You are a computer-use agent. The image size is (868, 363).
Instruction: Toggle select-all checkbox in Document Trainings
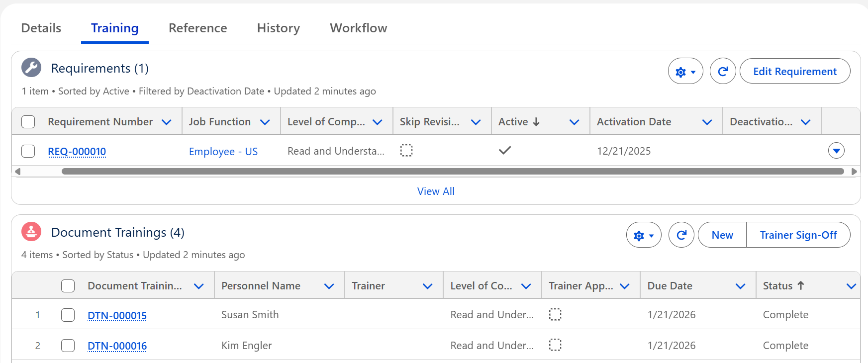[68, 286]
